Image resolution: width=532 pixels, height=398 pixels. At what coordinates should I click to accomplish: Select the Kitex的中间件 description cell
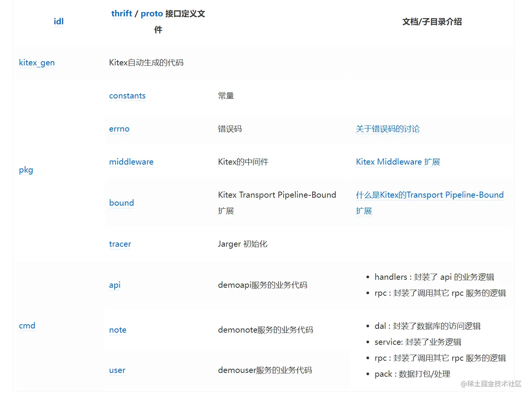[243, 162]
